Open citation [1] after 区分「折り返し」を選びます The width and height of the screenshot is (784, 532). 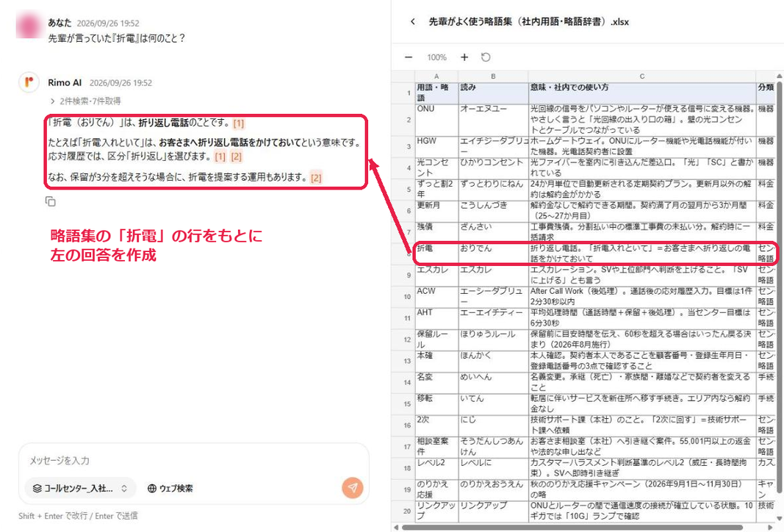(220, 157)
